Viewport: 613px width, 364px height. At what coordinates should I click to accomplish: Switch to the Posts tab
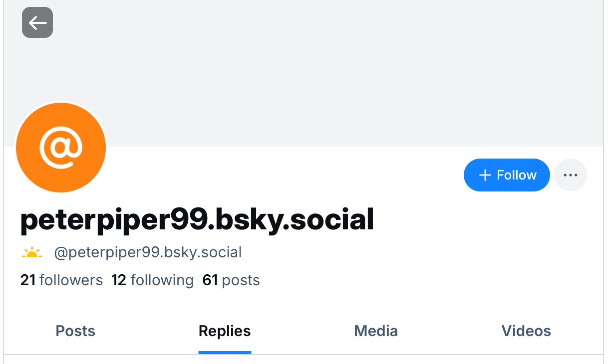coord(75,331)
